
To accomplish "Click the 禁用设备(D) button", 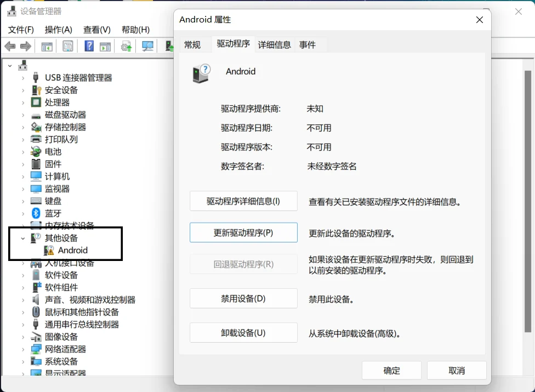I will tap(243, 298).
